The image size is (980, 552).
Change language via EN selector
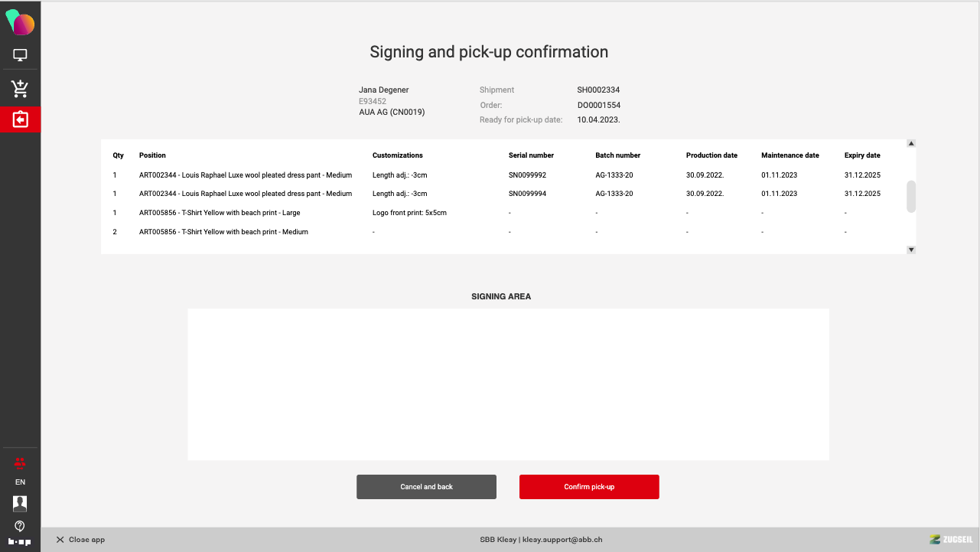(x=20, y=482)
